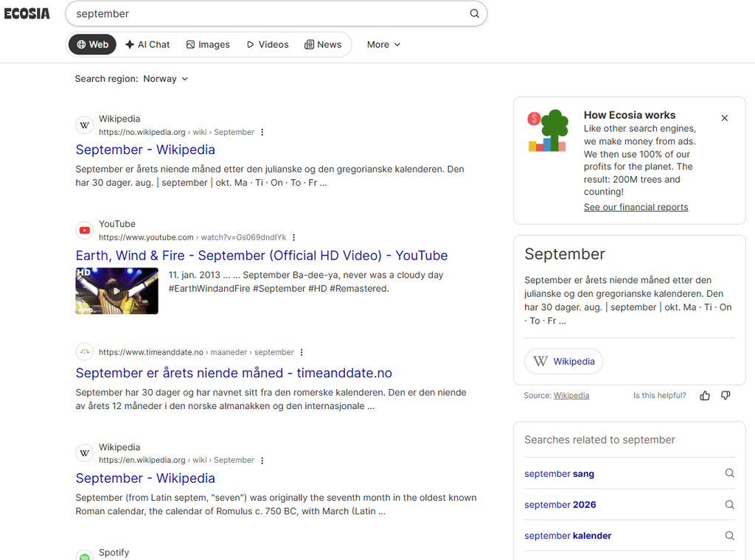Click the Ecosia logo
This screenshot has height=560, width=755.
coord(27,13)
